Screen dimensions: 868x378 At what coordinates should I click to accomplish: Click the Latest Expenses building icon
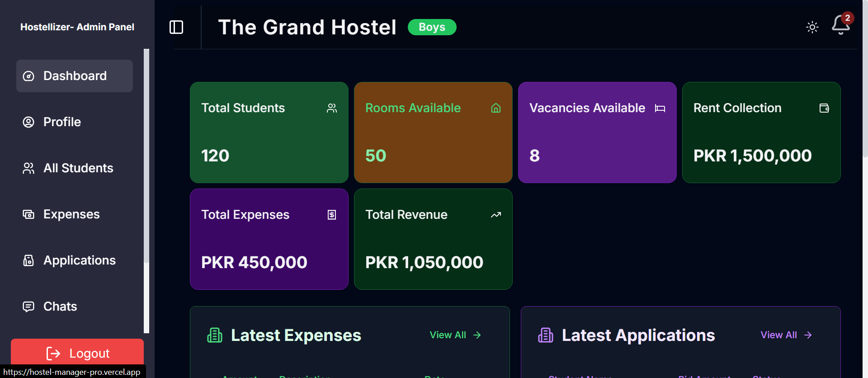coord(215,335)
